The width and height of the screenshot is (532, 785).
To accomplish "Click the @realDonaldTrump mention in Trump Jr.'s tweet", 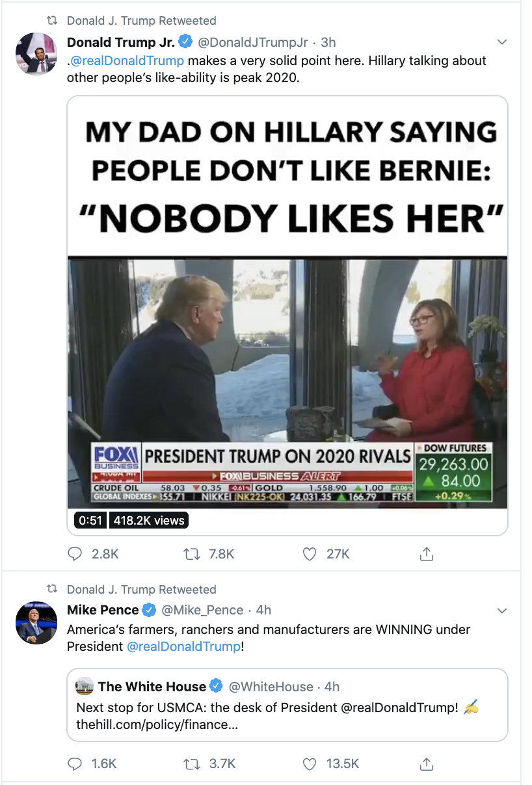I will (127, 61).
